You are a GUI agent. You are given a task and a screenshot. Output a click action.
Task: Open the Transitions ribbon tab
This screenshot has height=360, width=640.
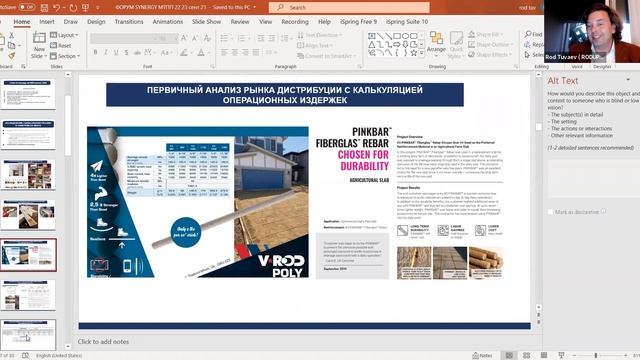[129, 22]
